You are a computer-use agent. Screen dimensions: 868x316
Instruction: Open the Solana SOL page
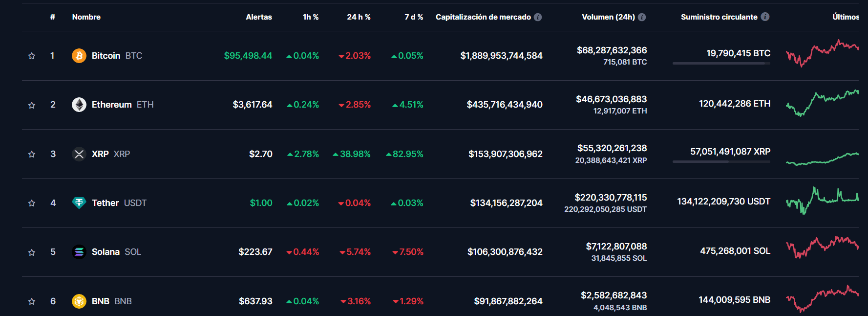coord(116,252)
